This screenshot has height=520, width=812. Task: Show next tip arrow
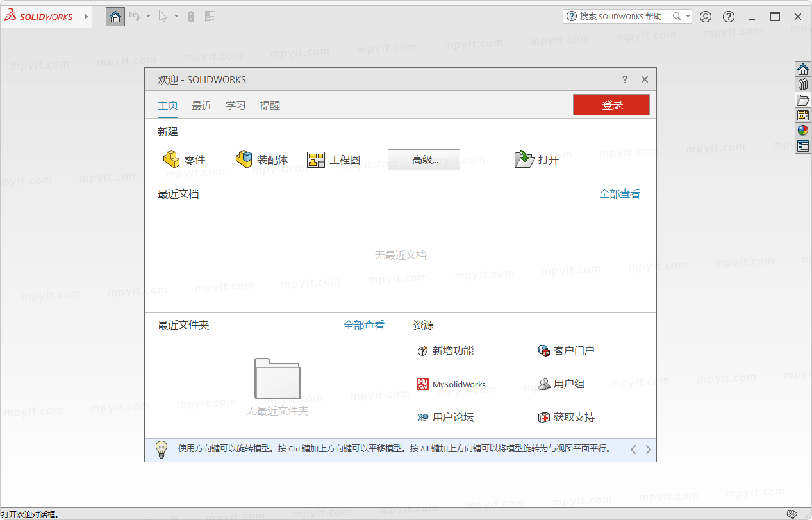click(648, 450)
